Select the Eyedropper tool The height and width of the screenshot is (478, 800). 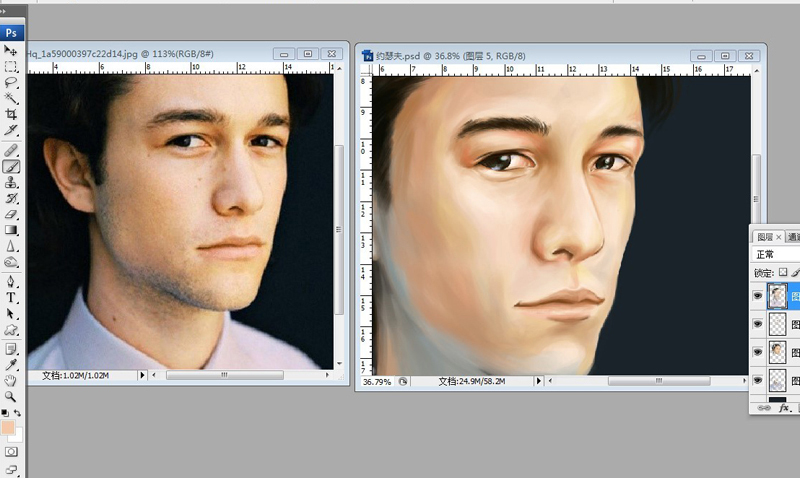click(10, 365)
